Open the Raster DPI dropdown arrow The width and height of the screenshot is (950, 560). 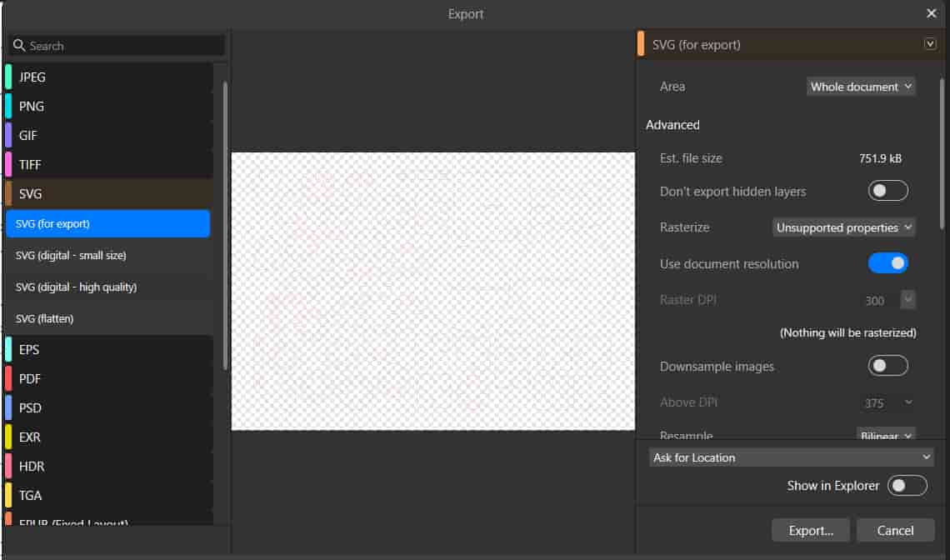(907, 299)
